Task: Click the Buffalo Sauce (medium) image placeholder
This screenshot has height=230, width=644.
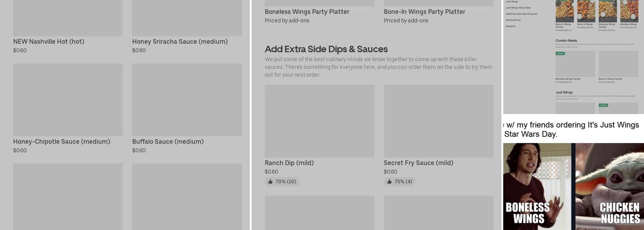Action: coord(187,100)
